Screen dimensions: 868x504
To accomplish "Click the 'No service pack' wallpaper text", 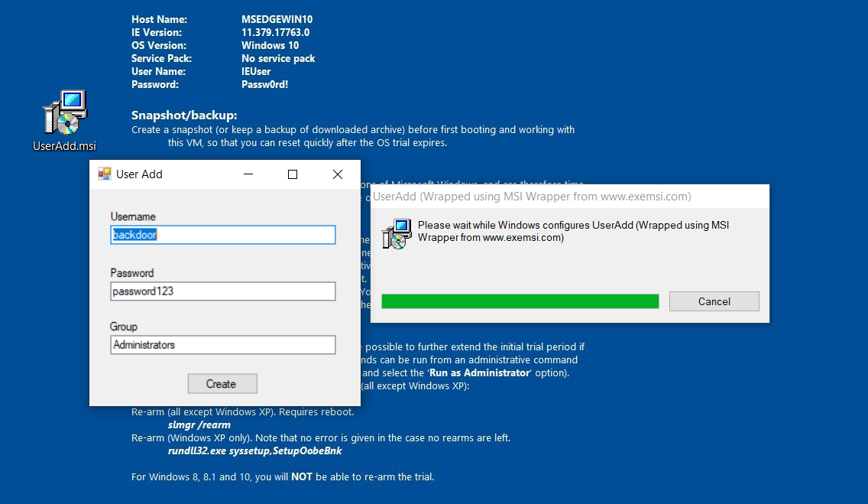I will click(x=278, y=58).
